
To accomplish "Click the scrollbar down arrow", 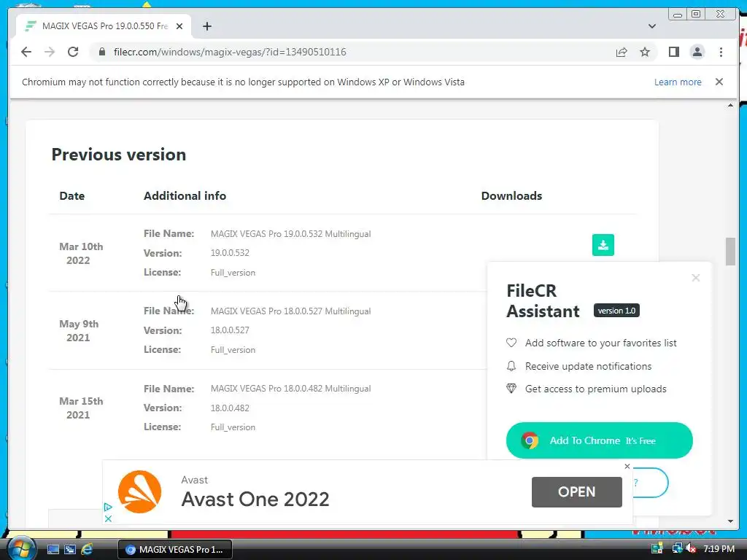I will coord(730,521).
